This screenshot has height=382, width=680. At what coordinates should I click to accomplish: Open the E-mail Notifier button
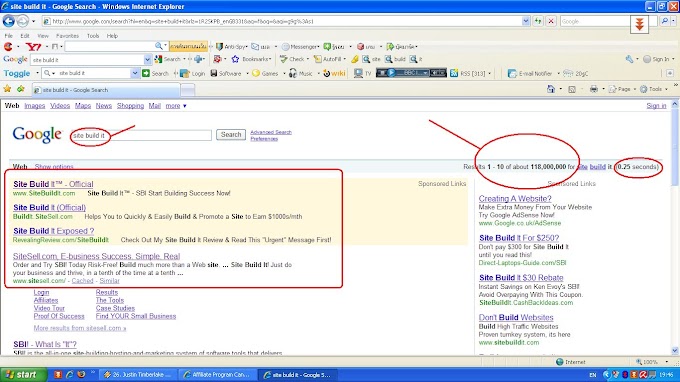[x=530, y=73]
